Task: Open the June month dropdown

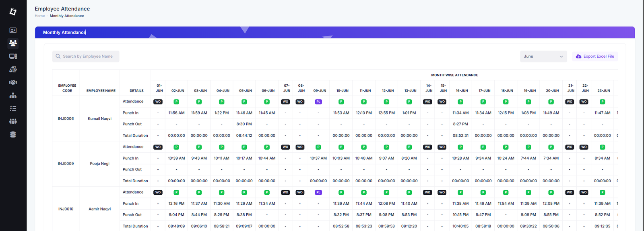Action: point(543,56)
